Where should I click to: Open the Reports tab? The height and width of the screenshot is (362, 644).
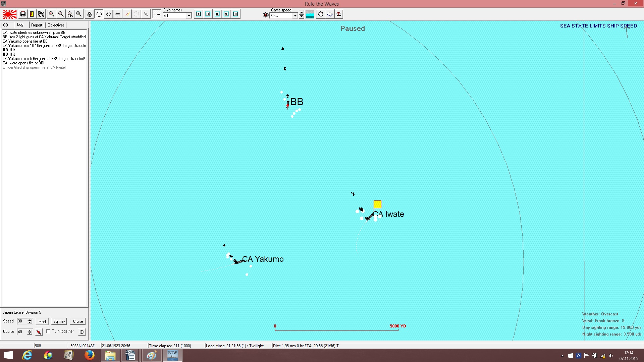[38, 25]
